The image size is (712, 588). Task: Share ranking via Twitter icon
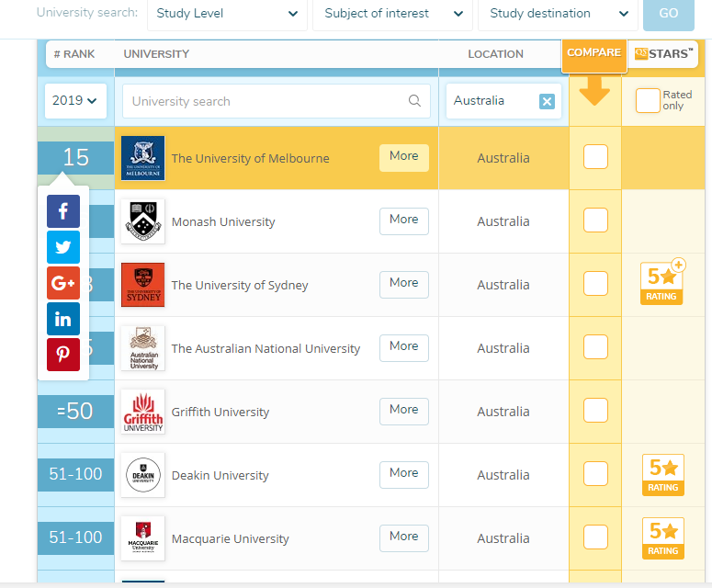(x=63, y=247)
